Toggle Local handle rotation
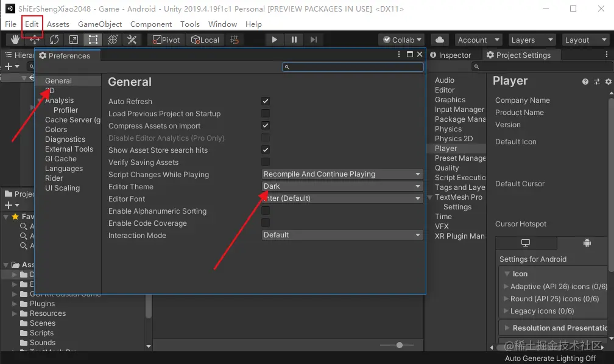The image size is (614, 364). pos(205,40)
